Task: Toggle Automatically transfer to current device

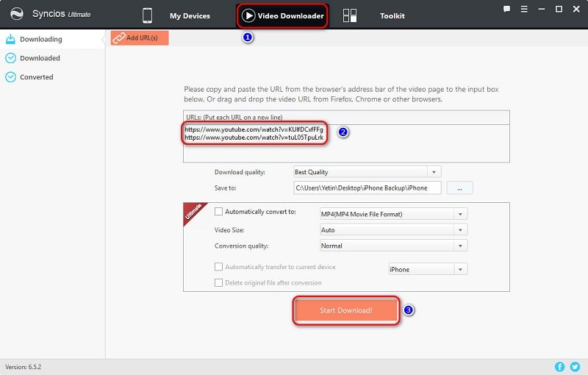Action: tap(218, 267)
